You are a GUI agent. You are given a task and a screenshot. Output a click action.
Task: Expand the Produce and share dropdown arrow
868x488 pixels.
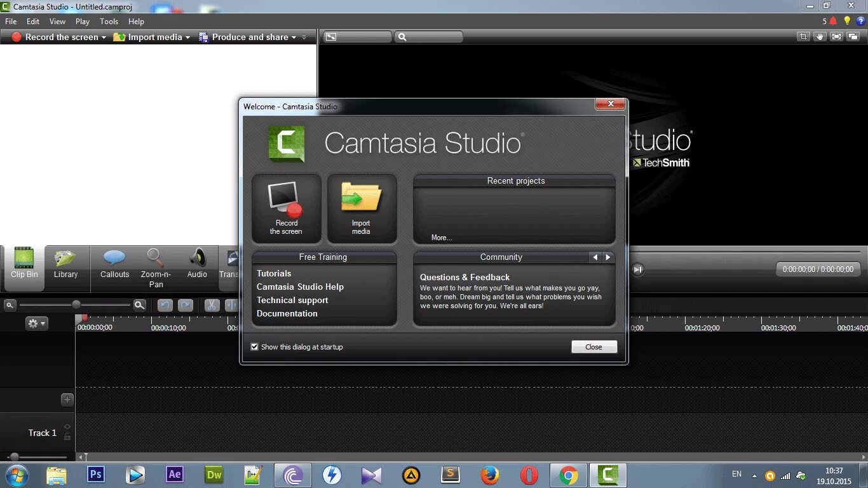(294, 37)
